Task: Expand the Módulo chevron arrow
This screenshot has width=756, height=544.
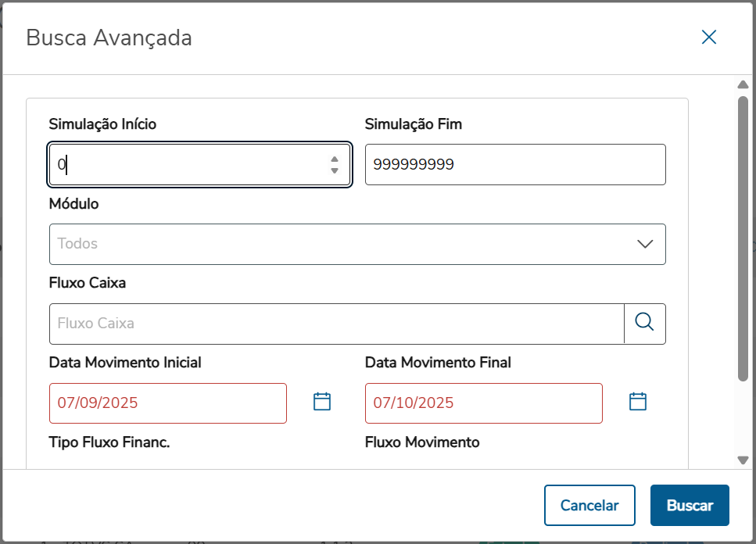Action: point(645,244)
